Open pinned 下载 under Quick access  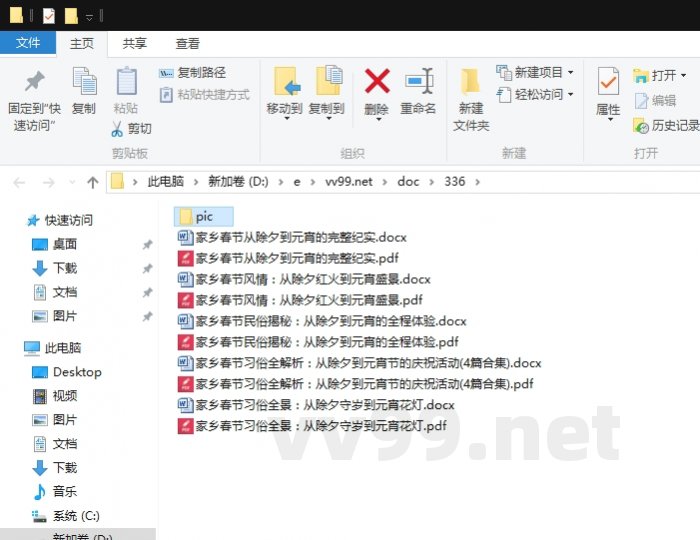pos(55,268)
